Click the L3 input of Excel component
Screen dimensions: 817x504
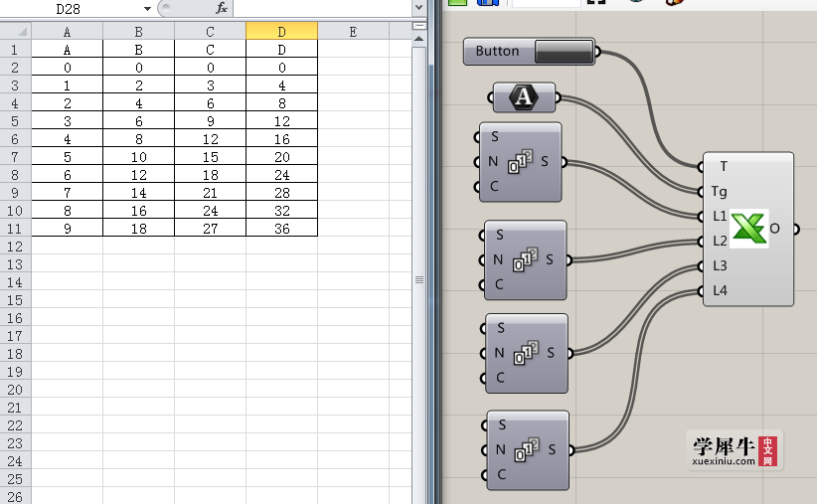pos(720,265)
